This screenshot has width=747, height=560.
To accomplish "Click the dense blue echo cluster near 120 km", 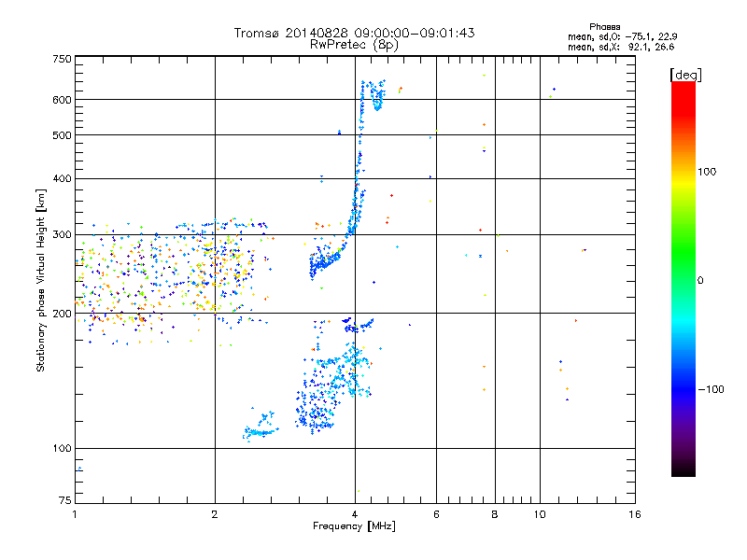I will pos(315,412).
